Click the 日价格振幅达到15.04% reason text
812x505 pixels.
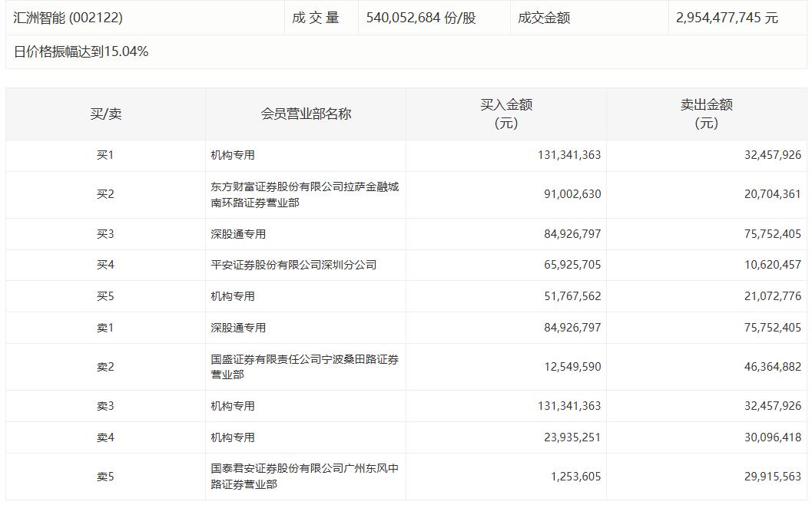pyautogui.click(x=81, y=52)
